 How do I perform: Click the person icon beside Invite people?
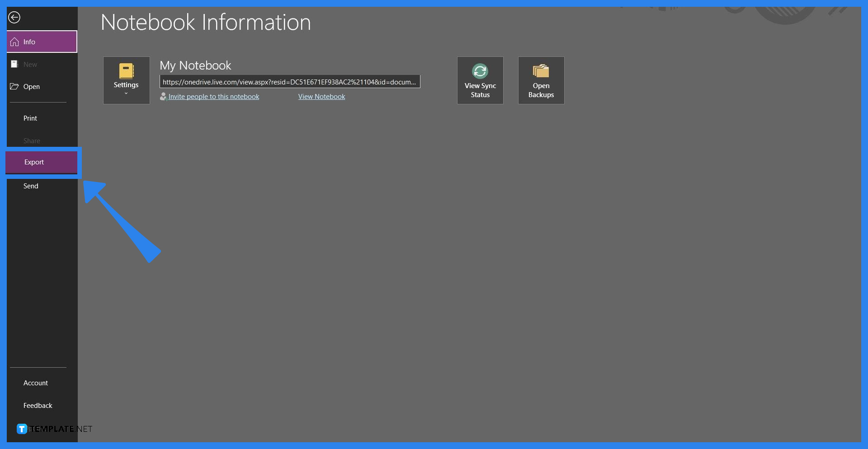[163, 97]
